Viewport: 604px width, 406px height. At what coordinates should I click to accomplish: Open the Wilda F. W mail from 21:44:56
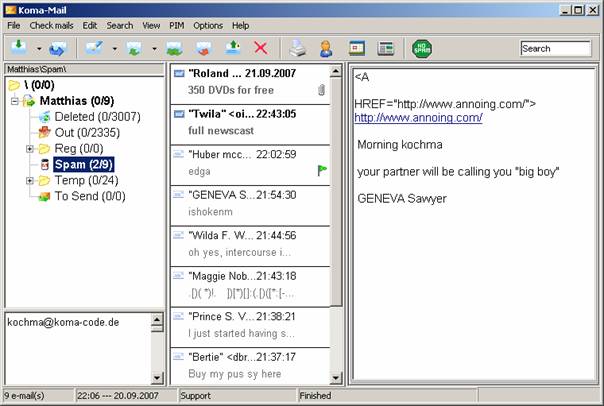(250, 246)
